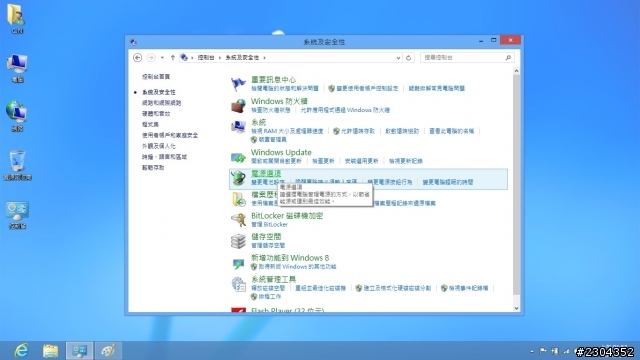The width and height of the screenshot is (640, 360).
Task: Open Paint from the taskbar
Action: click(x=108, y=351)
